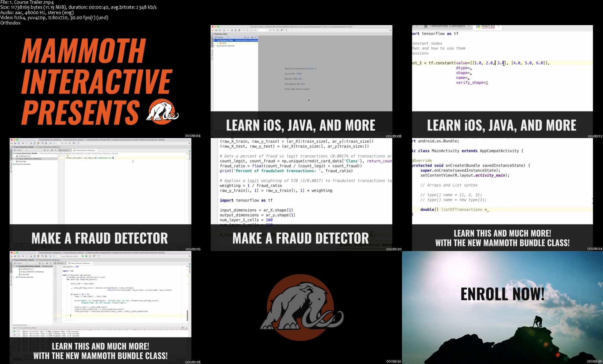Open Fraud_Detection_Model run configuration dropdown

coord(69,256)
